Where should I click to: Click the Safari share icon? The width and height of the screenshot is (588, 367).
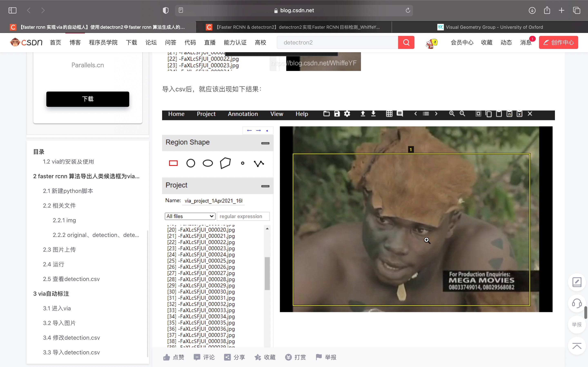point(547,10)
